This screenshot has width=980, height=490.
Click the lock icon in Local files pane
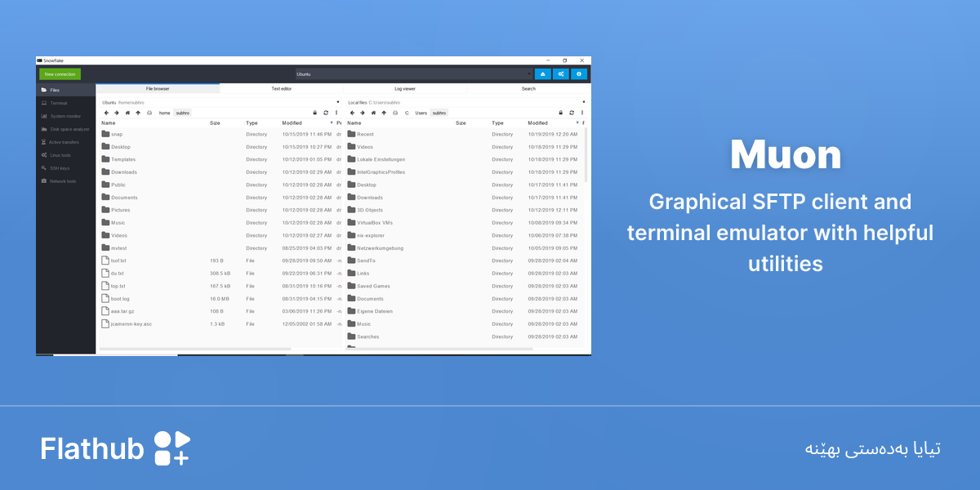pyautogui.click(x=561, y=113)
